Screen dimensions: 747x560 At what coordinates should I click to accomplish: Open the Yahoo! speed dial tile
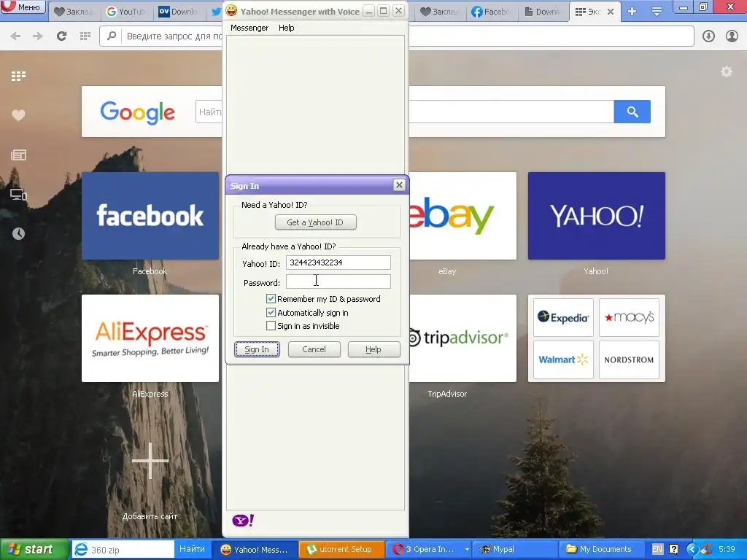(x=597, y=216)
